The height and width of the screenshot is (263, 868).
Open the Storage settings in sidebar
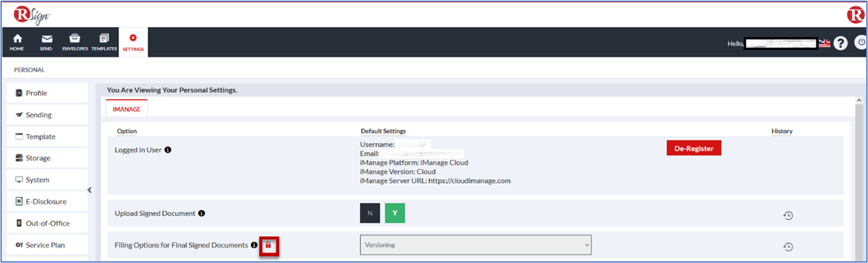tap(47, 158)
